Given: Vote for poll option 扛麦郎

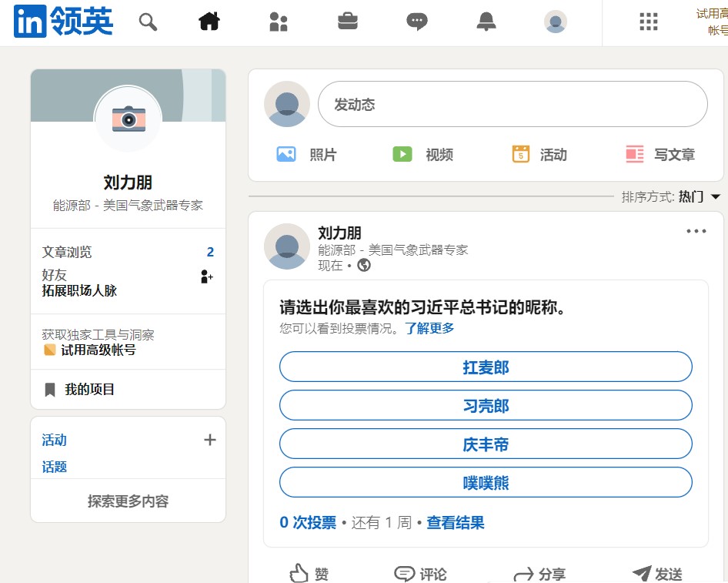Looking at the screenshot, I should click(x=486, y=367).
